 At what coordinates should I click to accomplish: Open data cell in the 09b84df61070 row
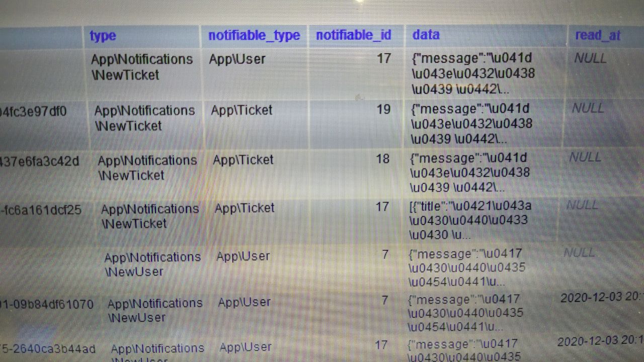(x=465, y=313)
